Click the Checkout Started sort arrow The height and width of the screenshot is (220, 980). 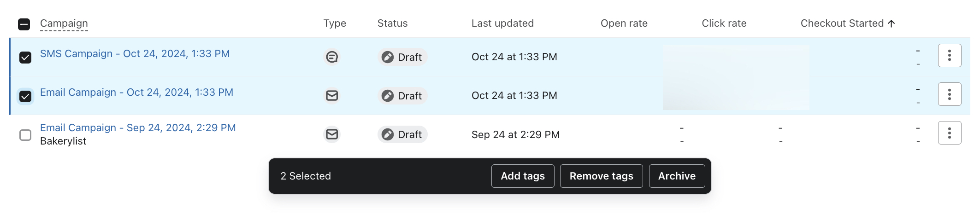click(891, 23)
